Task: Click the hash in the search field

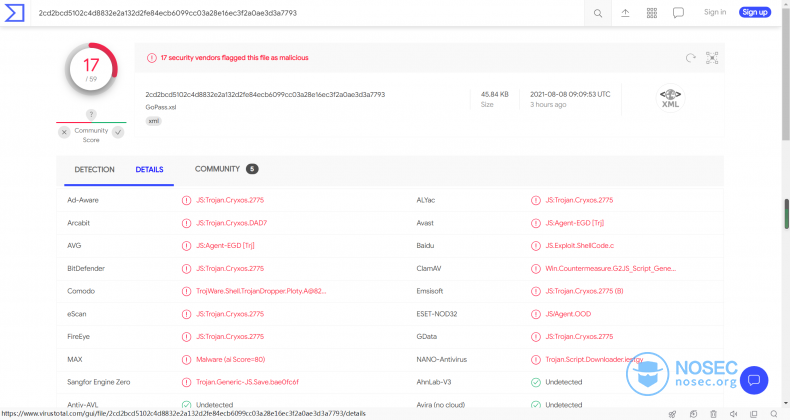Action: coord(168,13)
